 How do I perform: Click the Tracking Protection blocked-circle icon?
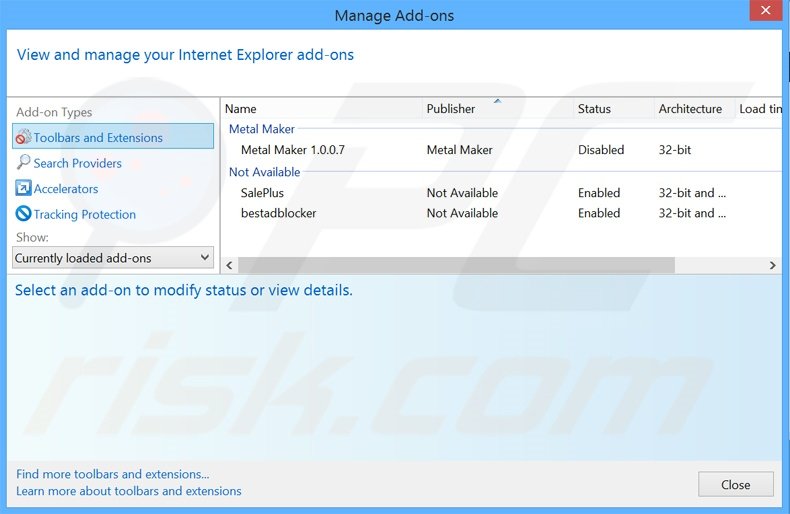23,214
